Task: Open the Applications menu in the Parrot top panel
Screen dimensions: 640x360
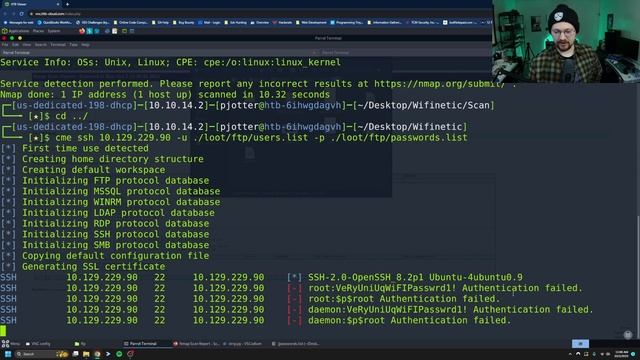Action: coord(16,31)
